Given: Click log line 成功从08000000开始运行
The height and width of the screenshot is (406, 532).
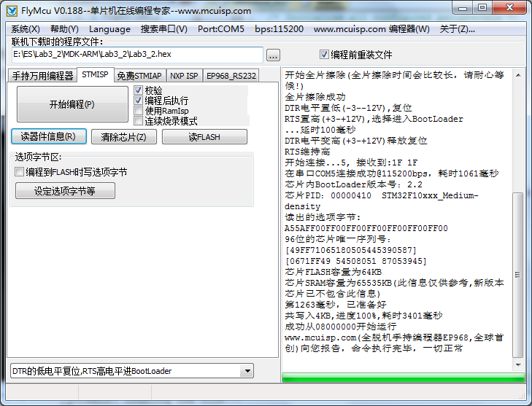Looking at the screenshot, I should 340,327.
